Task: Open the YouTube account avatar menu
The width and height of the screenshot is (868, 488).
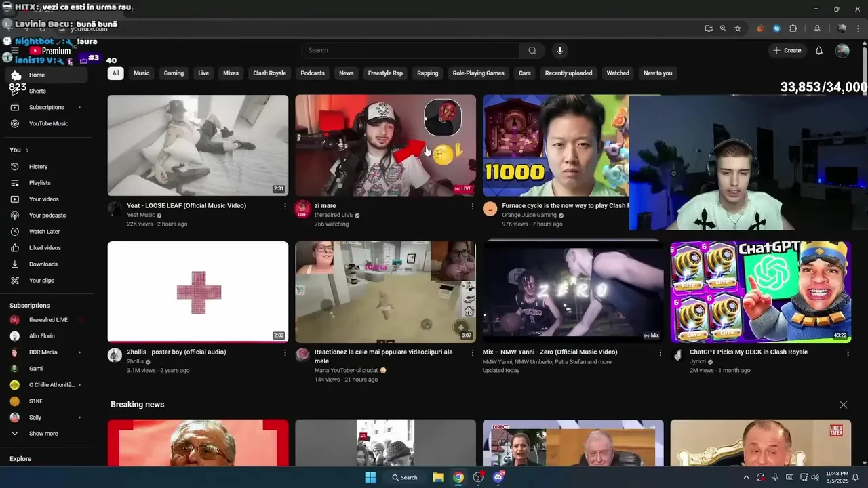Action: pos(842,50)
